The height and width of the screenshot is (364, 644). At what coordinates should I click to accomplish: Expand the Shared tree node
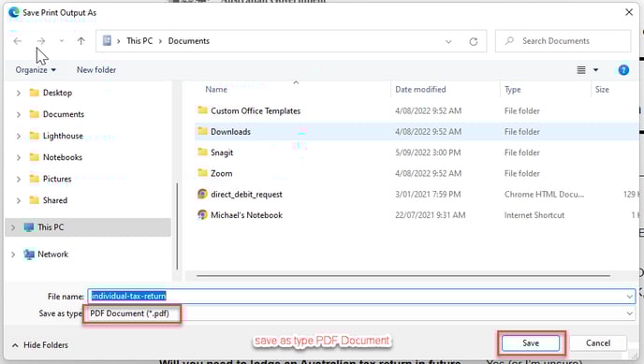tap(18, 200)
